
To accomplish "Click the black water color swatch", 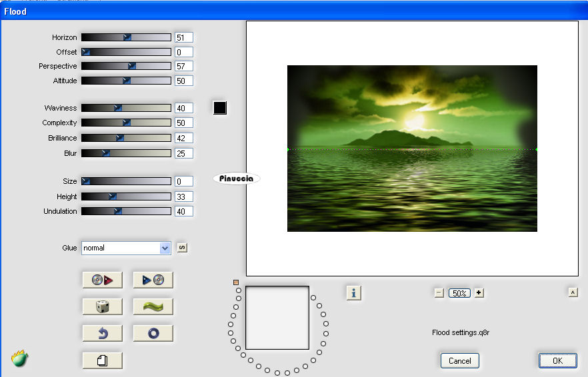I will 220,108.
